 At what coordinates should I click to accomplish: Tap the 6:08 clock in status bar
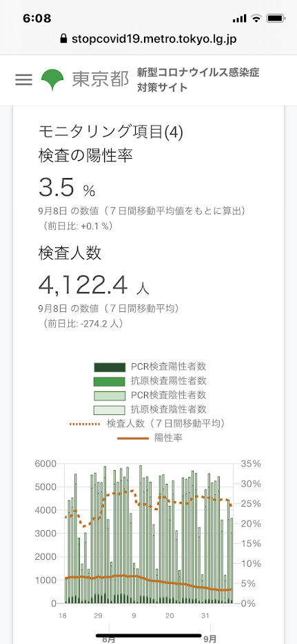[x=37, y=19]
